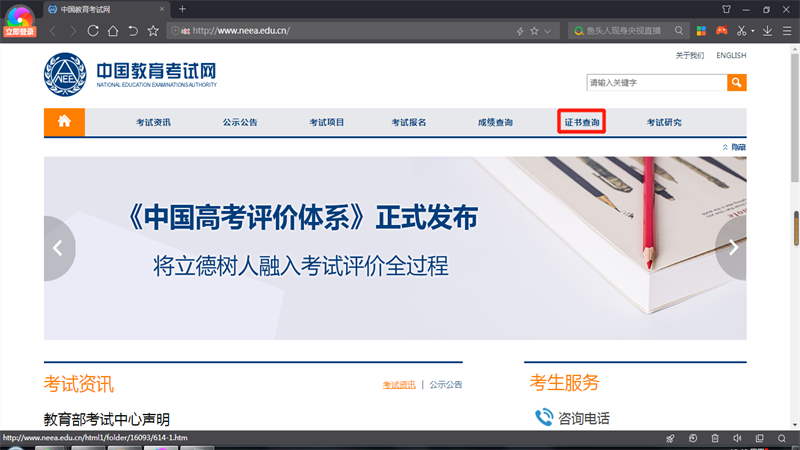This screenshot has height=450, width=800.
Task: Click the 中国高考评价体系 banner image
Action: click(395, 248)
